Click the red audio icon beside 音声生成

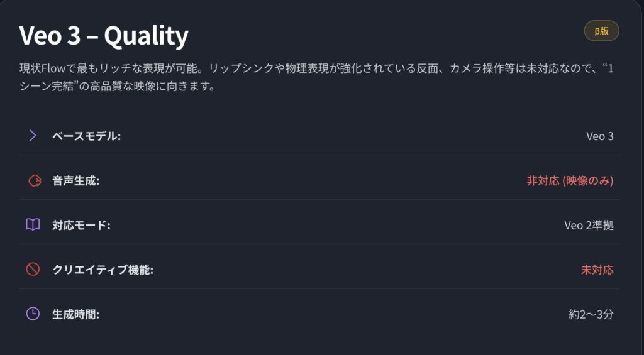click(x=35, y=180)
